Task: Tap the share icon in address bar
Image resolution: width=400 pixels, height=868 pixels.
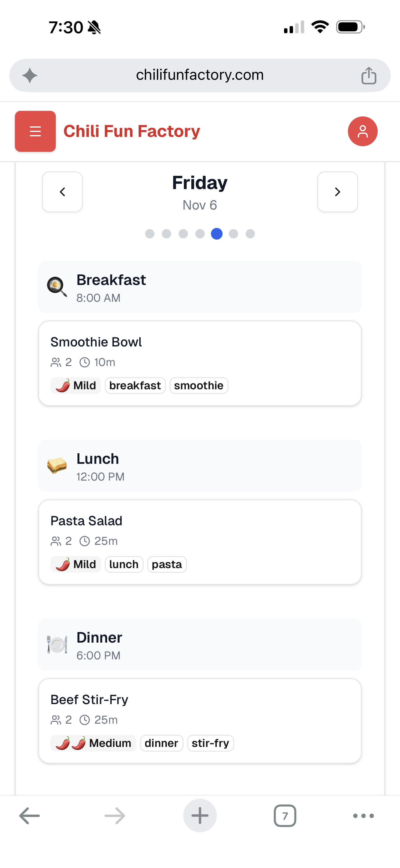Action: (x=369, y=75)
